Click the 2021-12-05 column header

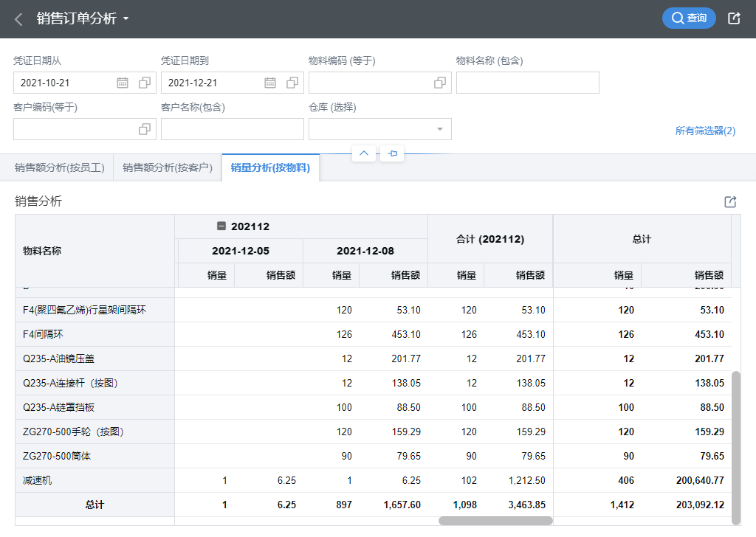241,251
